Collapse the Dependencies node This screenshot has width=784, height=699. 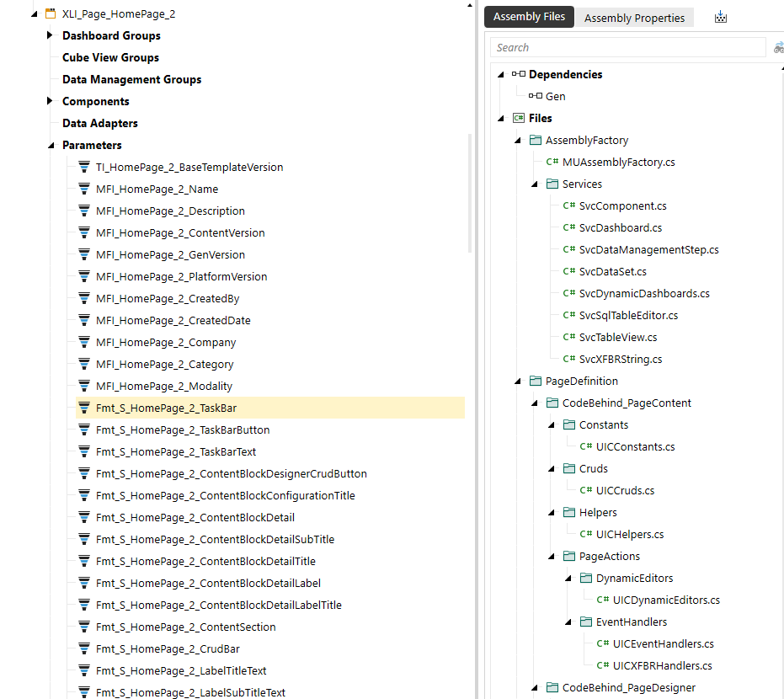pyautogui.click(x=501, y=74)
